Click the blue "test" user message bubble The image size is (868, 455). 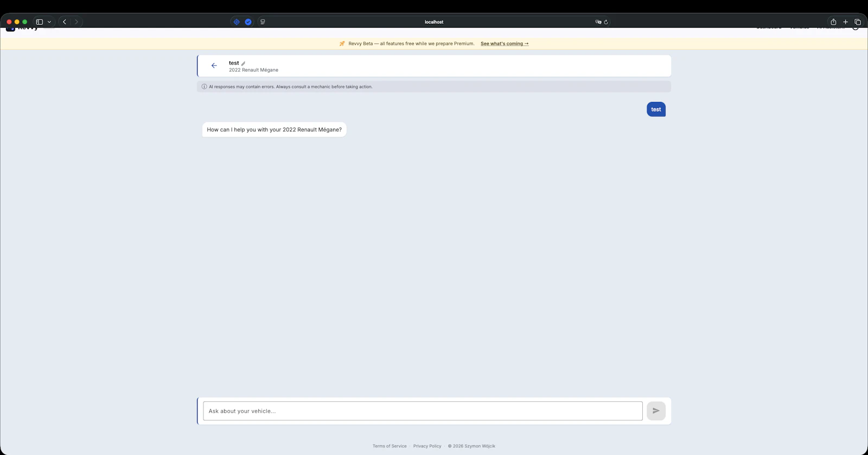pos(656,110)
